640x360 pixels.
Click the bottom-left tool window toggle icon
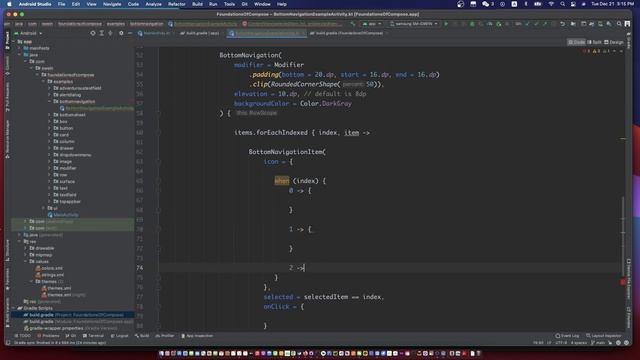[7, 343]
